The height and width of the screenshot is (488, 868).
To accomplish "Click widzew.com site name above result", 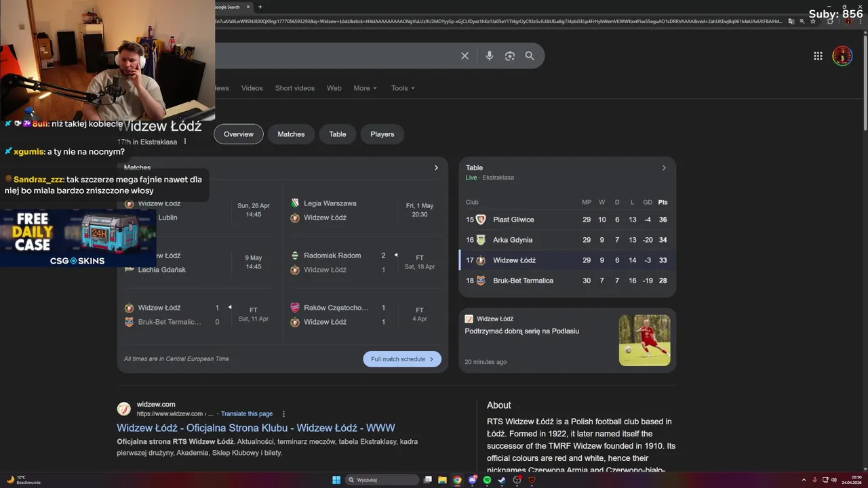I will point(156,405).
